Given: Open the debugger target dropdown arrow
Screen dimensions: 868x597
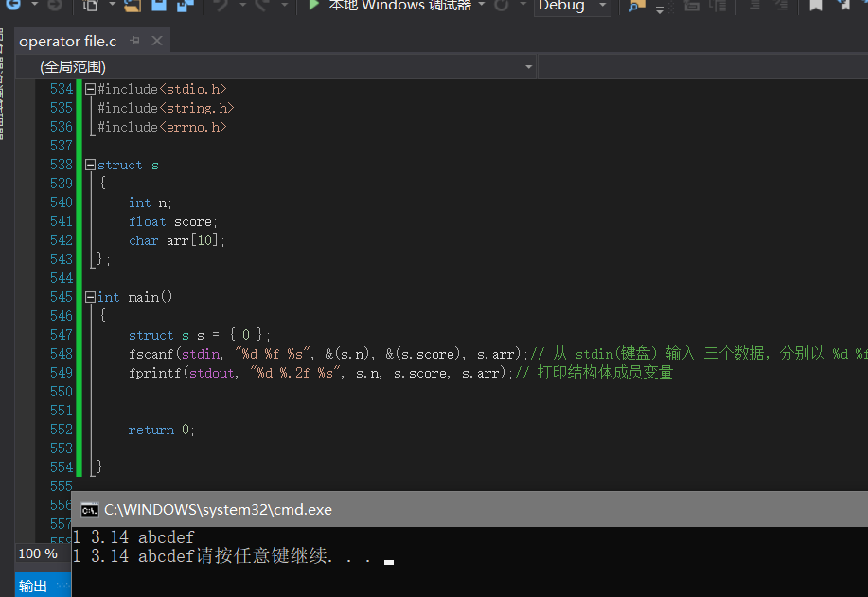Looking at the screenshot, I should [482, 5].
